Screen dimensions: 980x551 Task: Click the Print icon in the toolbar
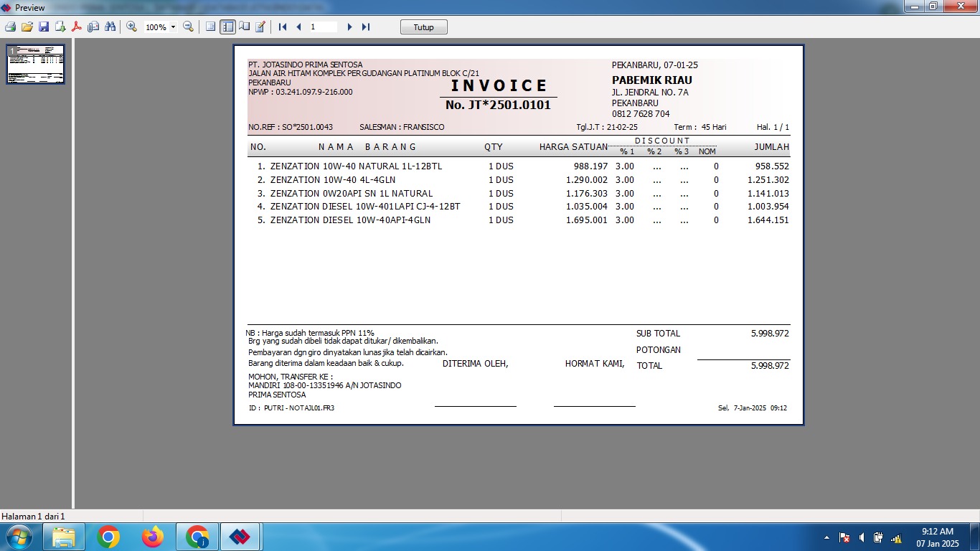pos(10,27)
